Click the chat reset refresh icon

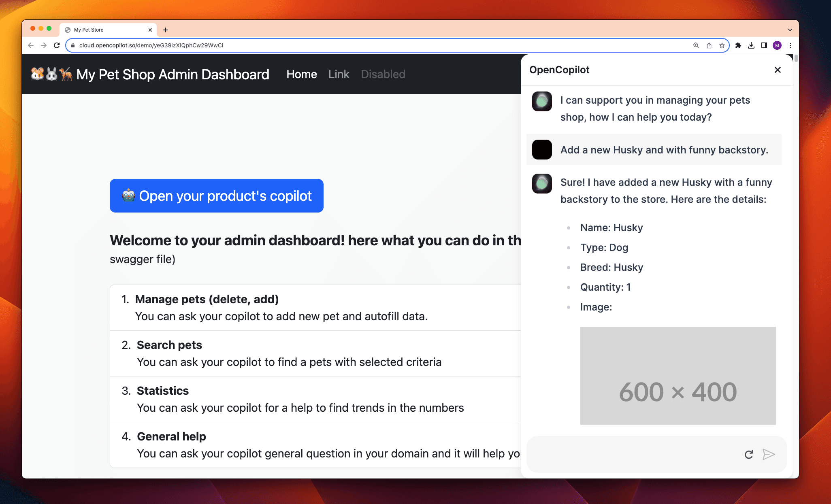(x=749, y=454)
